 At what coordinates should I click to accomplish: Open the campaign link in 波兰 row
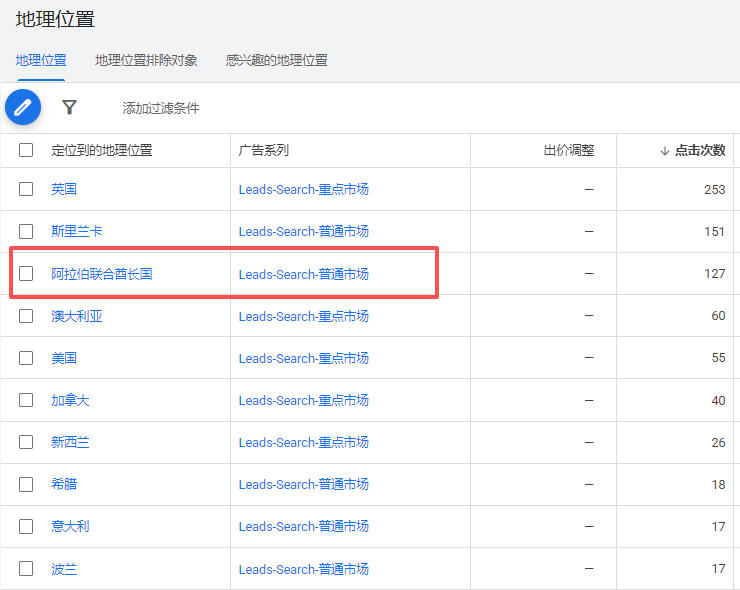pyautogui.click(x=303, y=569)
